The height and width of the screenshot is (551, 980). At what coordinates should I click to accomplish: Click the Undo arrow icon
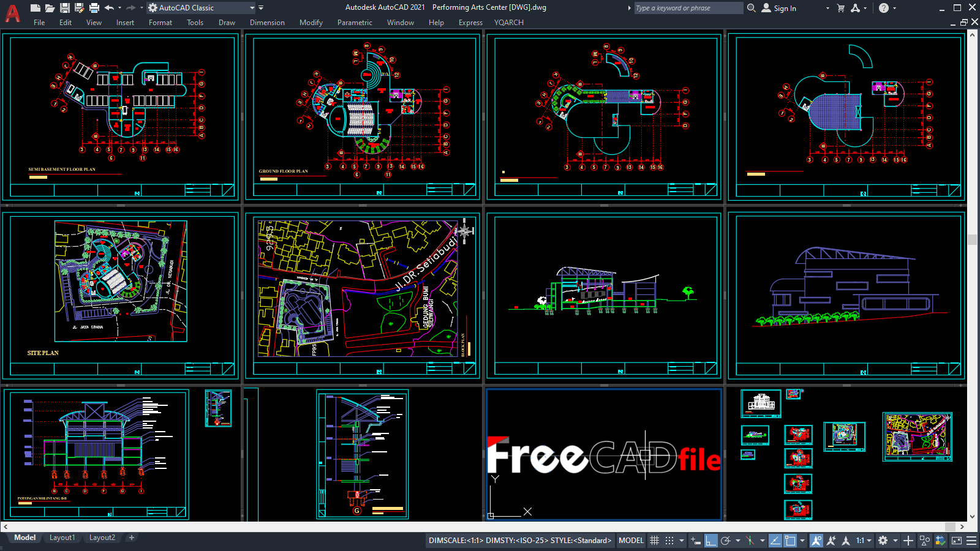click(108, 7)
